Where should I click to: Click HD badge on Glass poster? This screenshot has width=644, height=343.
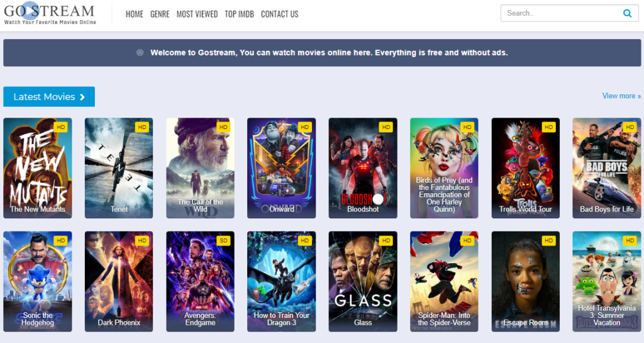click(x=386, y=240)
